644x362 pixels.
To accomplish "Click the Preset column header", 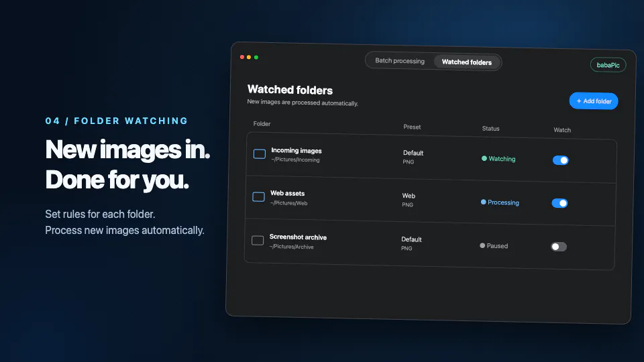I will (x=412, y=127).
